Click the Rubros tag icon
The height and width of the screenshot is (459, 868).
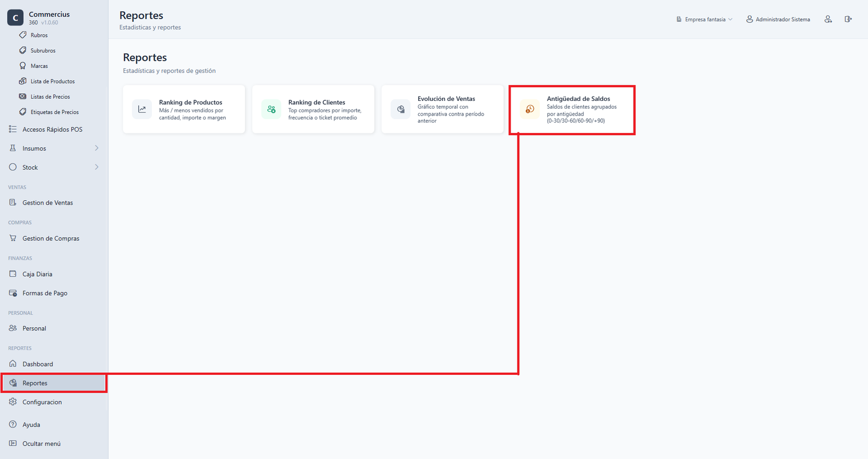point(23,35)
